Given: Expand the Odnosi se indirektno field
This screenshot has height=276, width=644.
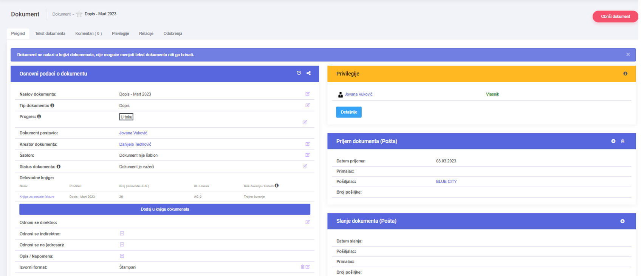Looking at the screenshot, I should click(x=122, y=234).
